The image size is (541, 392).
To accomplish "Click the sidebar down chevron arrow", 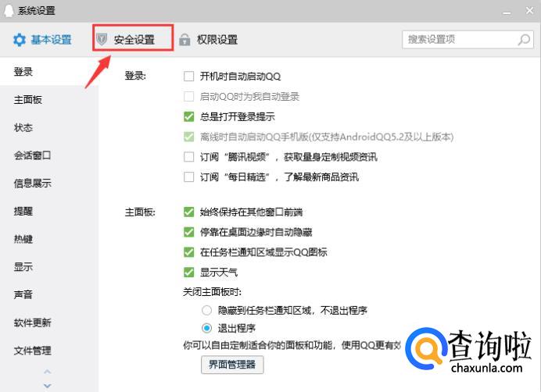I will 47,386.
